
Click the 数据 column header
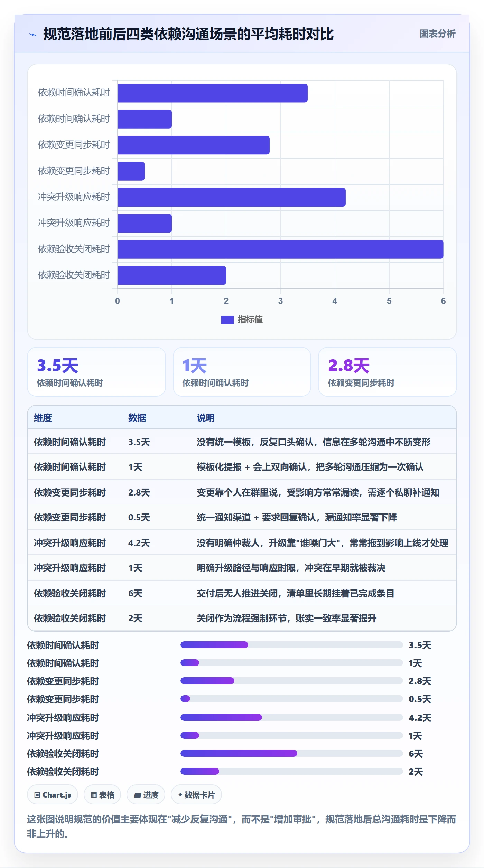(137, 418)
